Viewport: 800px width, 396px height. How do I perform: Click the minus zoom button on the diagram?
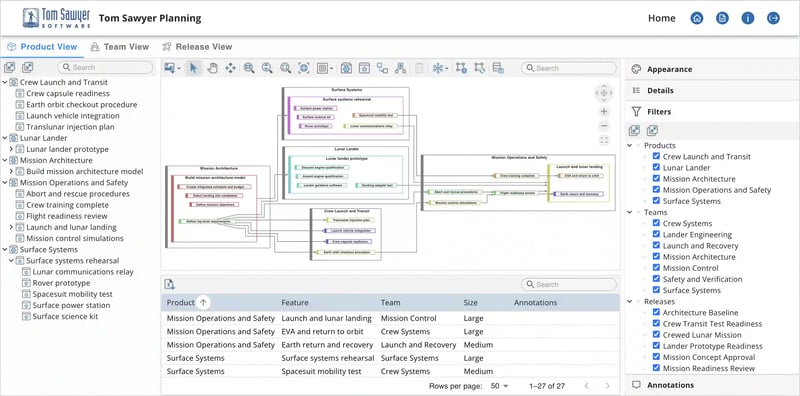604,126
